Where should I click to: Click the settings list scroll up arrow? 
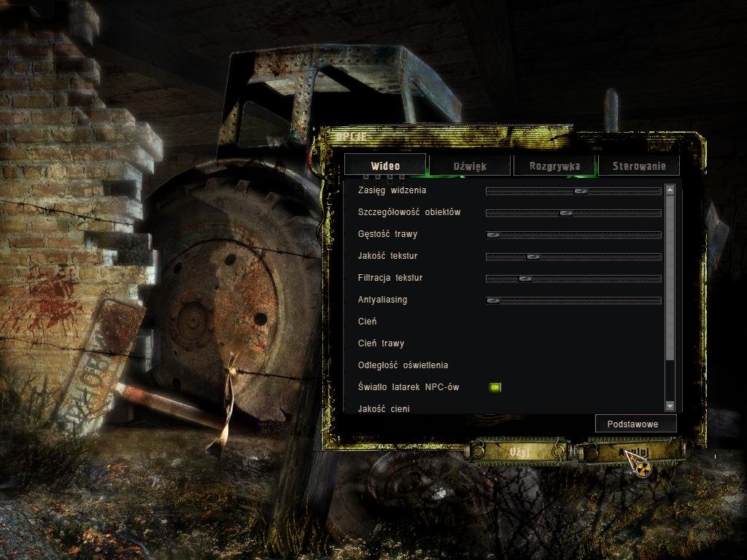click(670, 190)
